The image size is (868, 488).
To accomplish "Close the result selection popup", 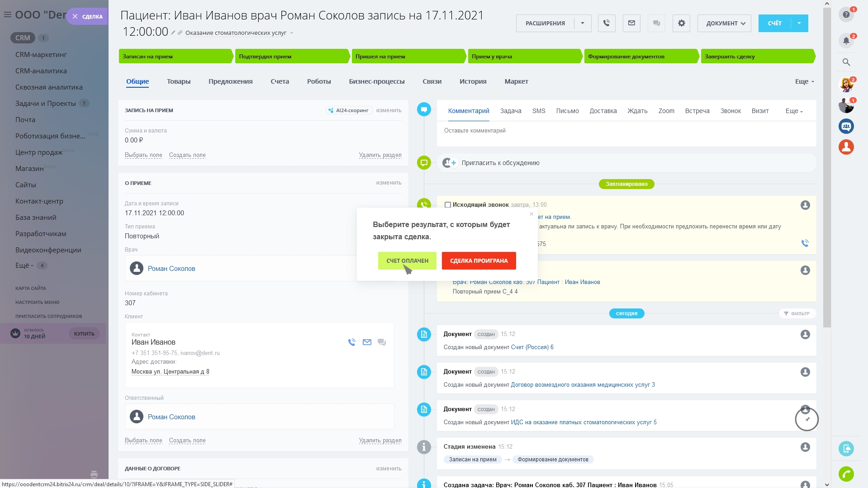I will coord(531,214).
